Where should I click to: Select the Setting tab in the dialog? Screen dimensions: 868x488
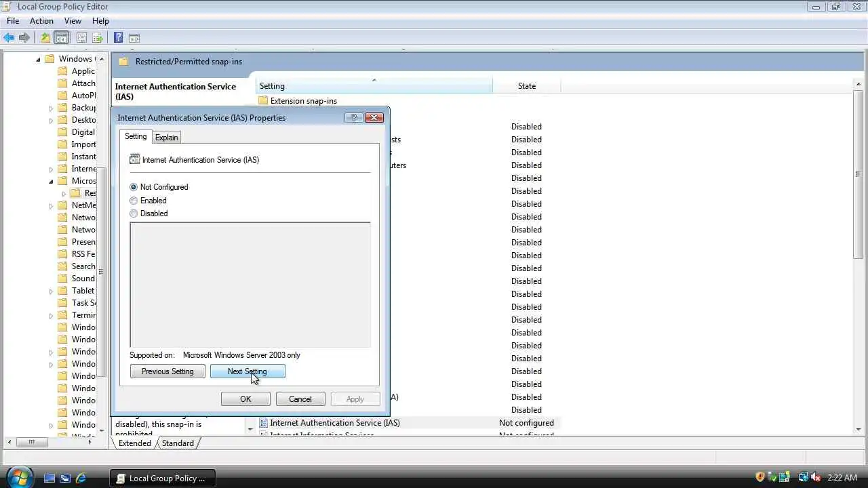[136, 136]
